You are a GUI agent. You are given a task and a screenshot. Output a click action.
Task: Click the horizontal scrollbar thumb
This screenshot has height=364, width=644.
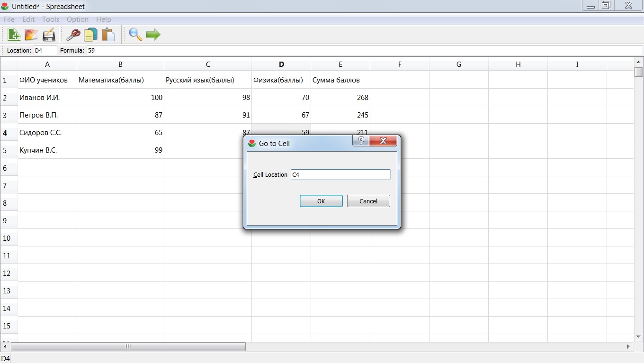(128, 347)
